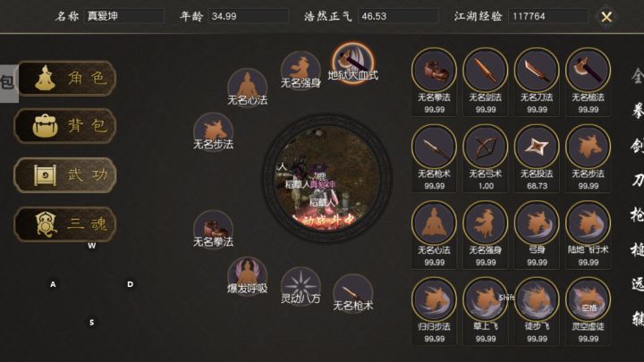Select the 无名剑法 sword skill icon
The width and height of the screenshot is (644, 362).
click(x=486, y=71)
